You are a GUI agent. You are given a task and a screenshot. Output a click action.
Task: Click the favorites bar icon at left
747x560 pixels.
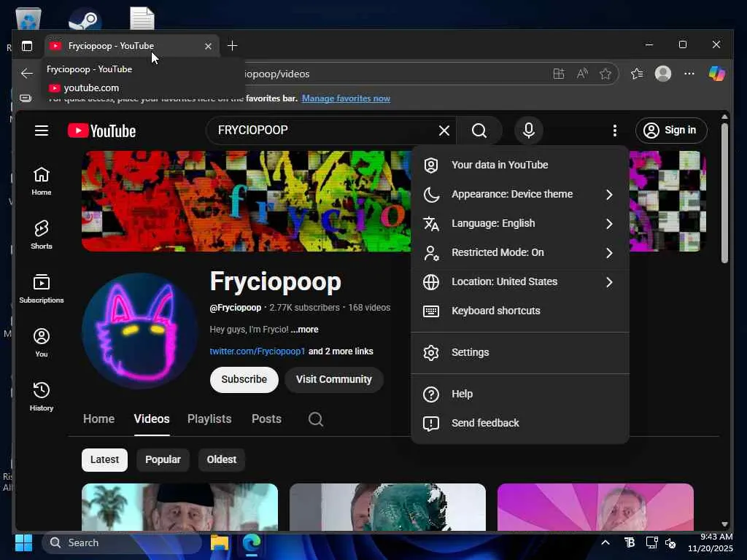tap(26, 98)
